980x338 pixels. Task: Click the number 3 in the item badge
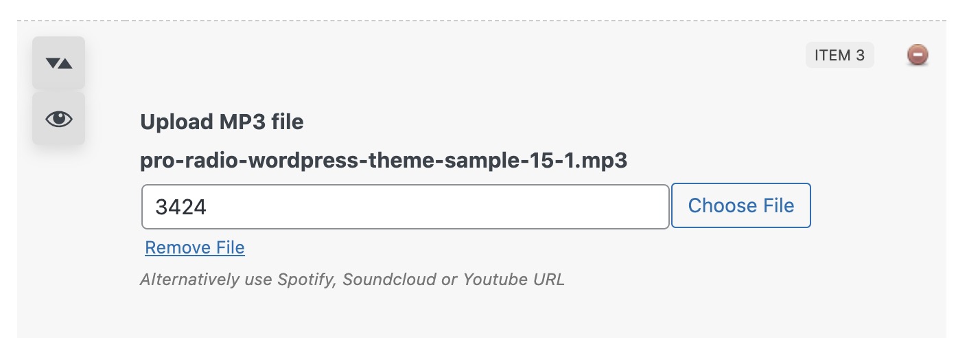(860, 56)
